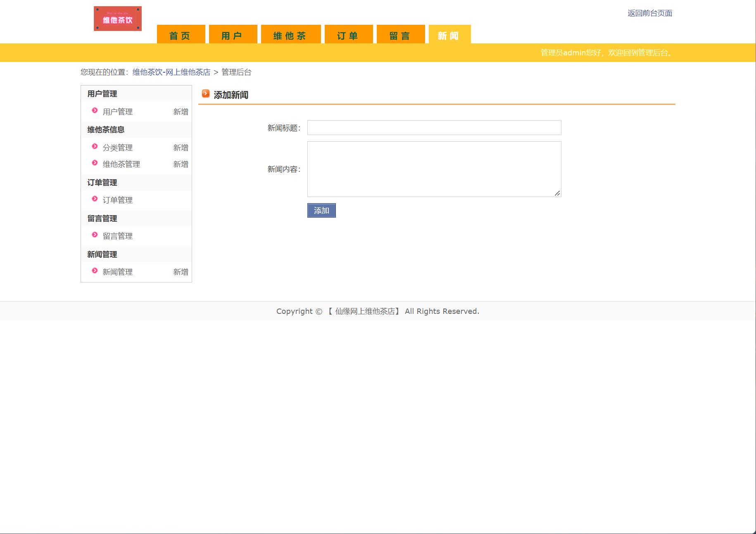Click the pink arrow icon beside 留言管理
The width and height of the screenshot is (756, 534).
(x=94, y=235)
